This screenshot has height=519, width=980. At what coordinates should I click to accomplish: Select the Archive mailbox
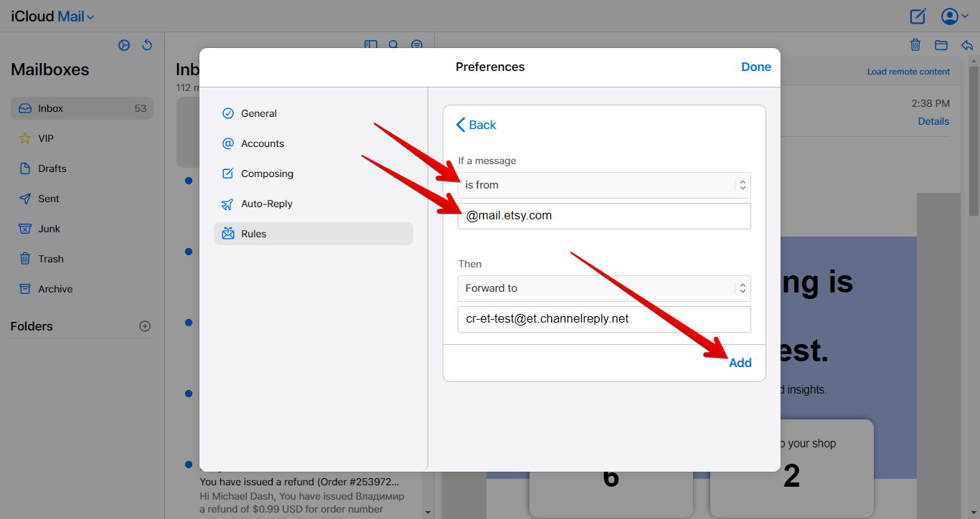[x=82, y=289]
